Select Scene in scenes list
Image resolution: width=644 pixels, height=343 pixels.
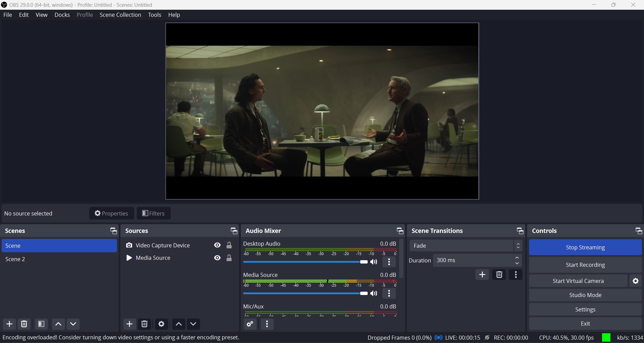[59, 246]
